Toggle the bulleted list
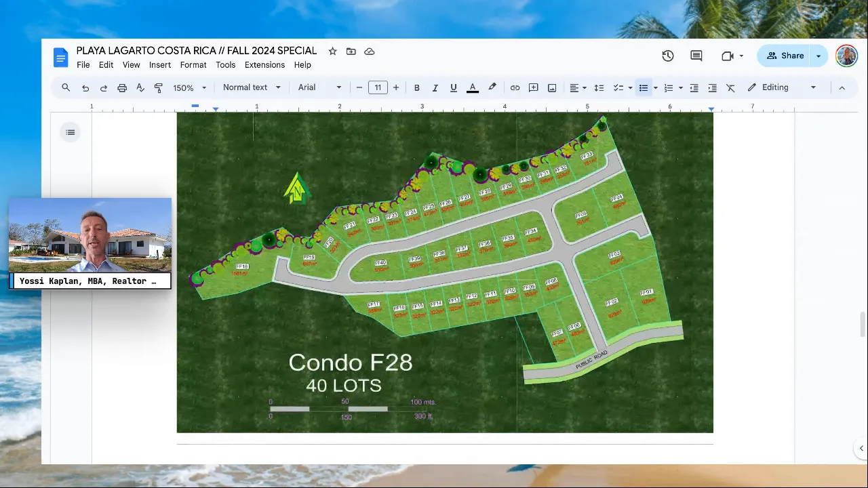 644,87
